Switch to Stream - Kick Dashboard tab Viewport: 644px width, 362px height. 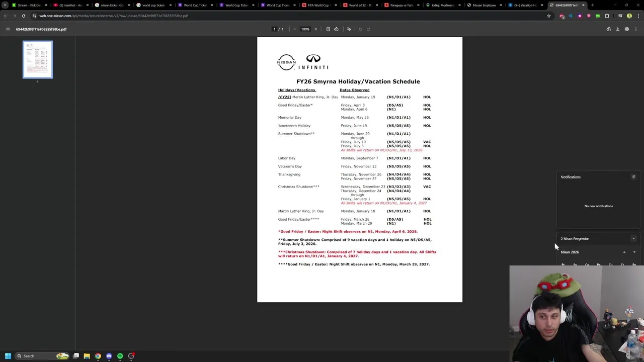(29, 5)
